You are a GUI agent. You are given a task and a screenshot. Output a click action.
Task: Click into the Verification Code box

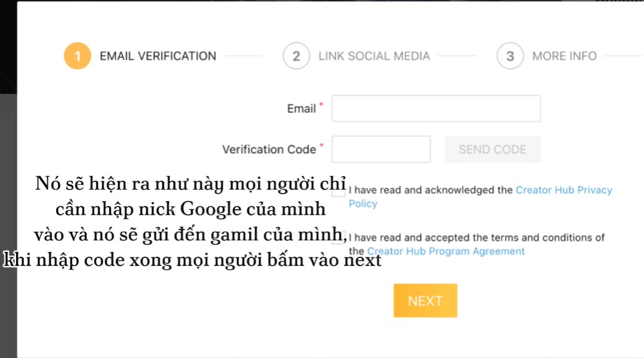[x=381, y=149]
